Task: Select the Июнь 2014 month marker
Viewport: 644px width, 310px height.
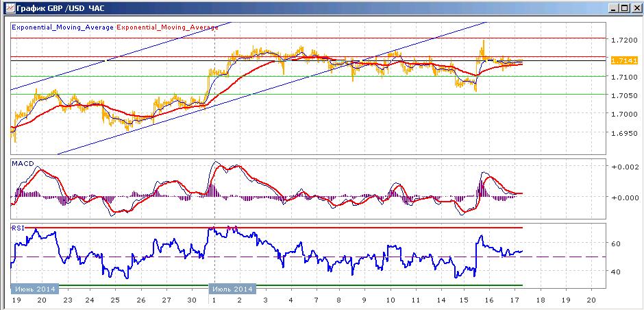Action: [x=34, y=289]
